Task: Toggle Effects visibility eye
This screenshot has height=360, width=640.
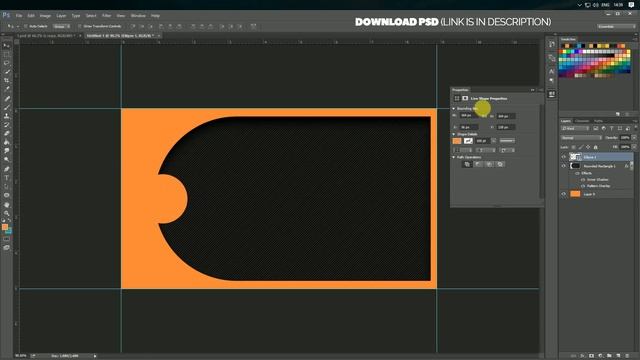Action: [578, 173]
